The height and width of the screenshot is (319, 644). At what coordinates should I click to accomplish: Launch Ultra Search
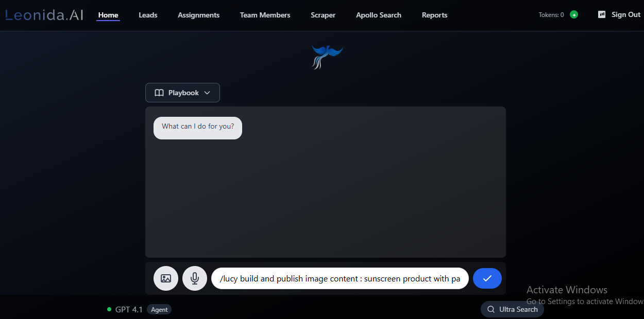pos(512,309)
